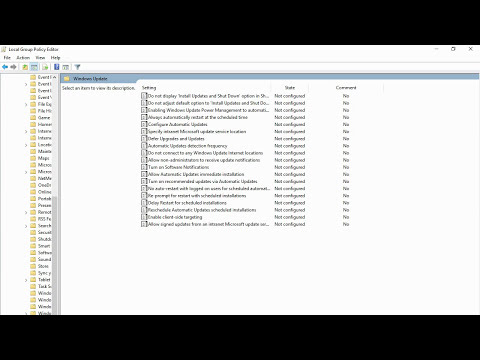The width and height of the screenshot is (480, 360).
Task: Click the policy icon beside Configure Automatic Updates
Action: [x=144, y=124]
